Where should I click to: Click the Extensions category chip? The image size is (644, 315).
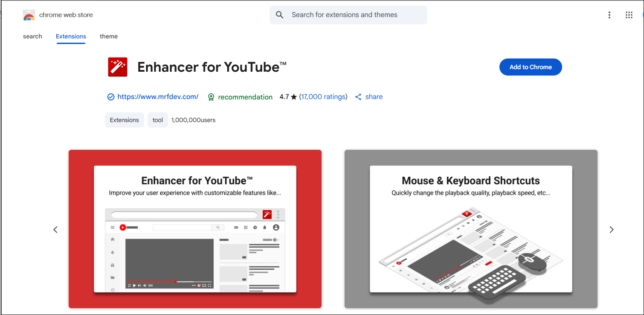[x=125, y=120]
